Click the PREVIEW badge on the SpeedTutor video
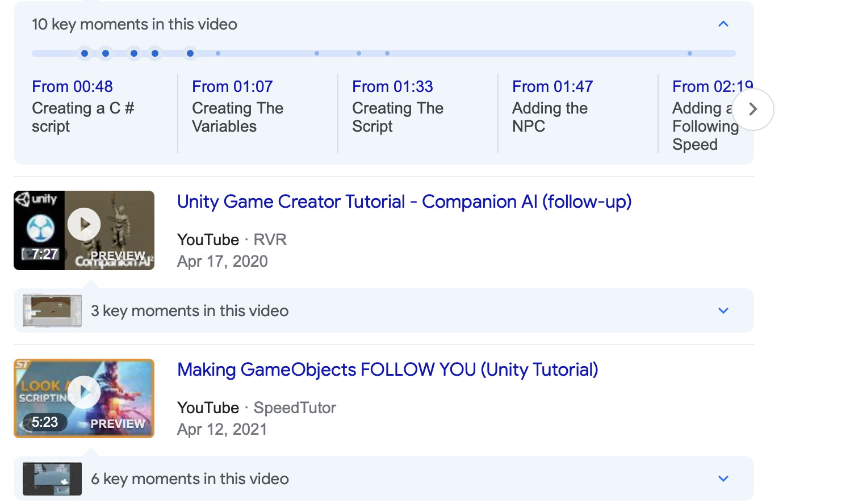The height and width of the screenshot is (504, 854). click(118, 423)
